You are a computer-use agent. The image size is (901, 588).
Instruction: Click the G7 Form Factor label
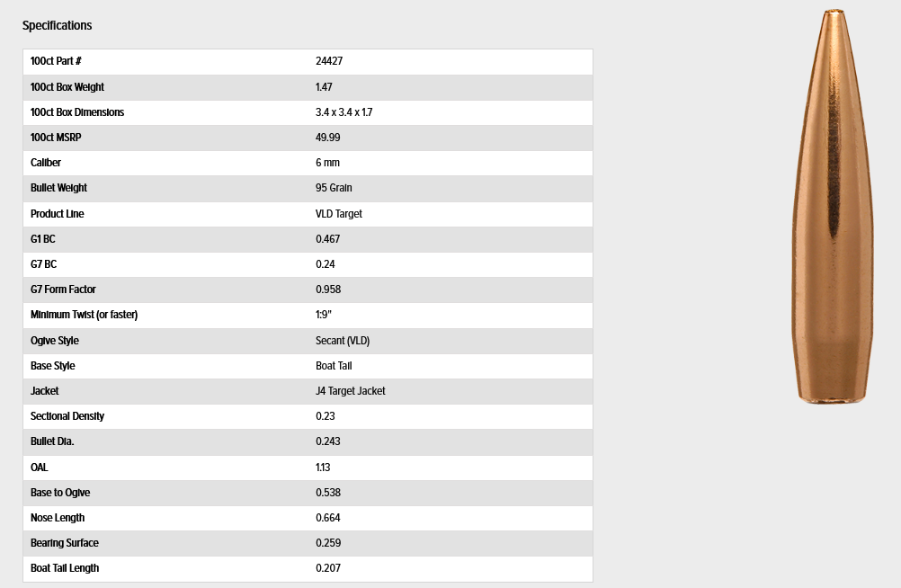coord(63,290)
